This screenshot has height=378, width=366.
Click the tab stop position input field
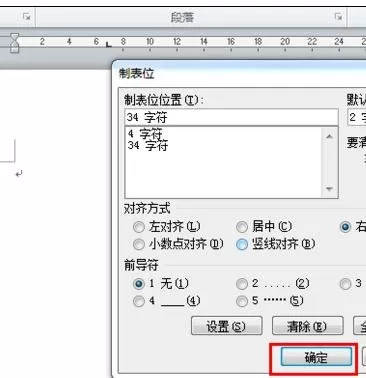(x=231, y=117)
